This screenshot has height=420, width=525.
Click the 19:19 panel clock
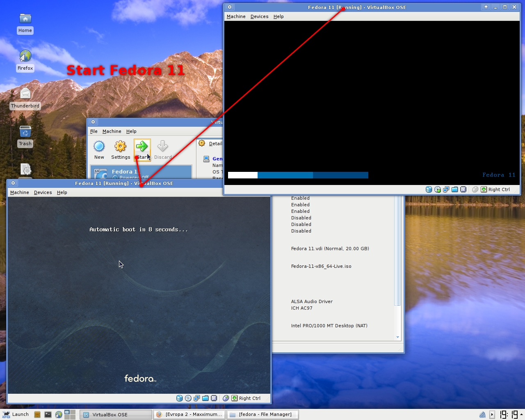509,415
